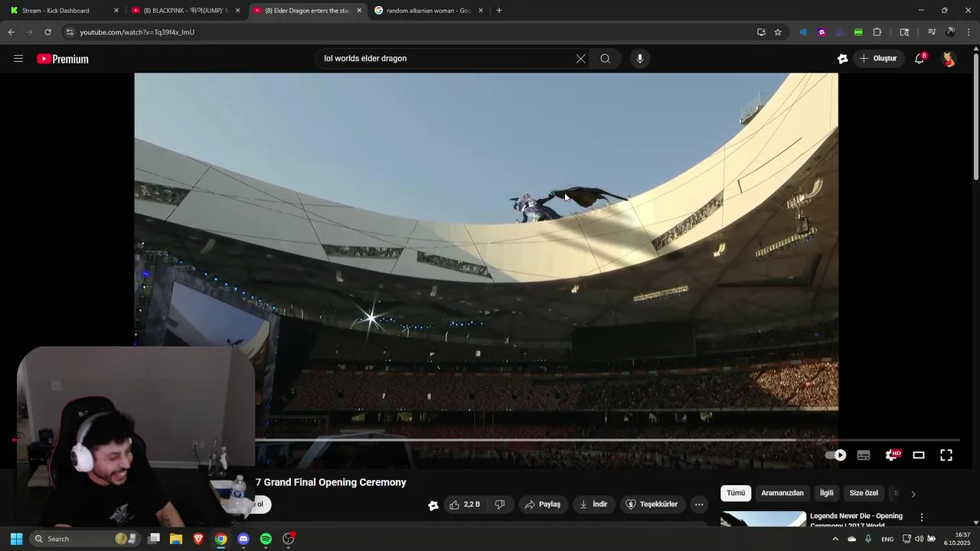Open the YouTube account avatar menu

point(949,59)
